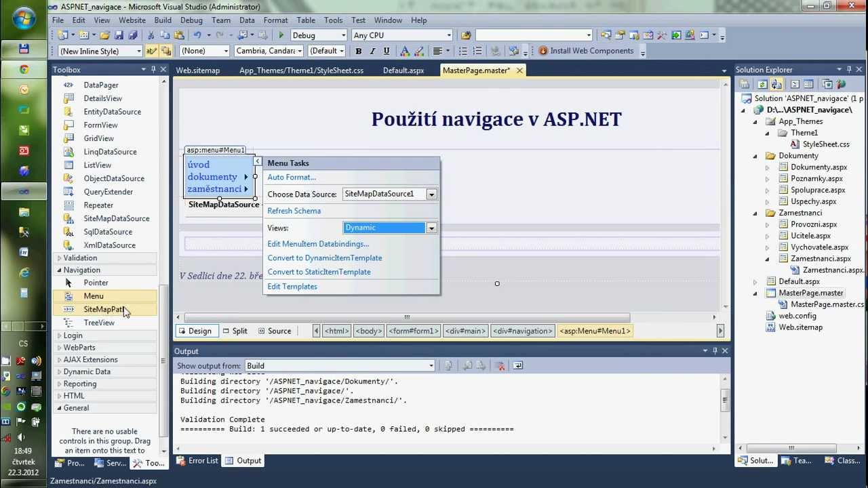The height and width of the screenshot is (488, 868).
Task: Collapse the Navigation toolbox group
Action: click(59, 270)
